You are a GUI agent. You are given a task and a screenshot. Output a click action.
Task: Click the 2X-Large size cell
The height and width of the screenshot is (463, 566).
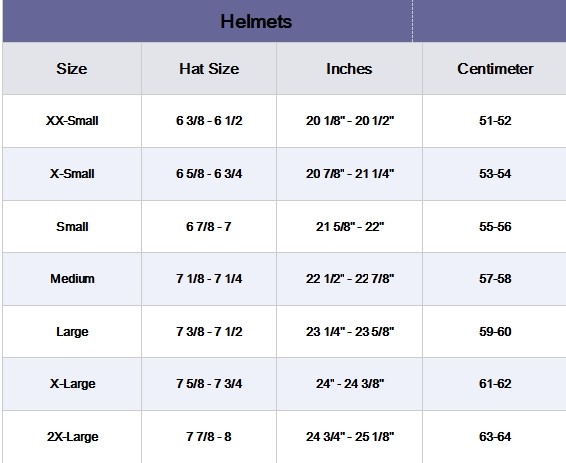(72, 437)
